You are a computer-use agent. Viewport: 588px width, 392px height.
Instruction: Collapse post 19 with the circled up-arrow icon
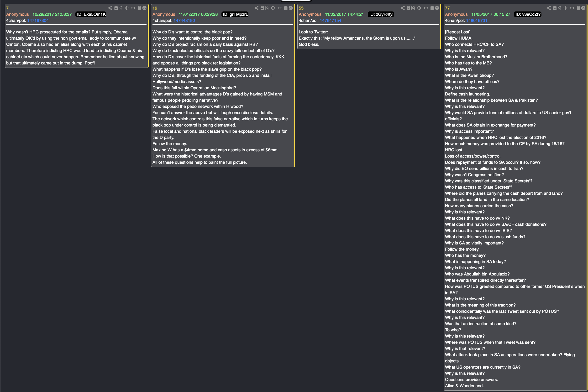pos(291,8)
